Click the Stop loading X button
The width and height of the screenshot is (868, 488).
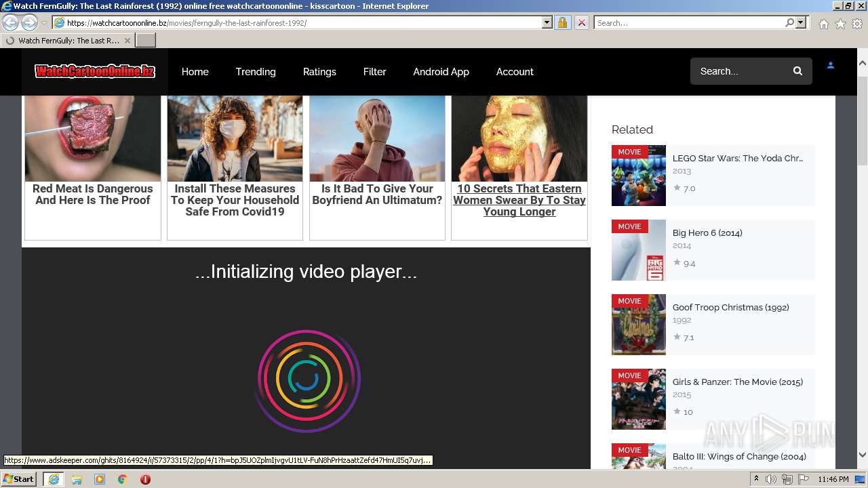[581, 22]
